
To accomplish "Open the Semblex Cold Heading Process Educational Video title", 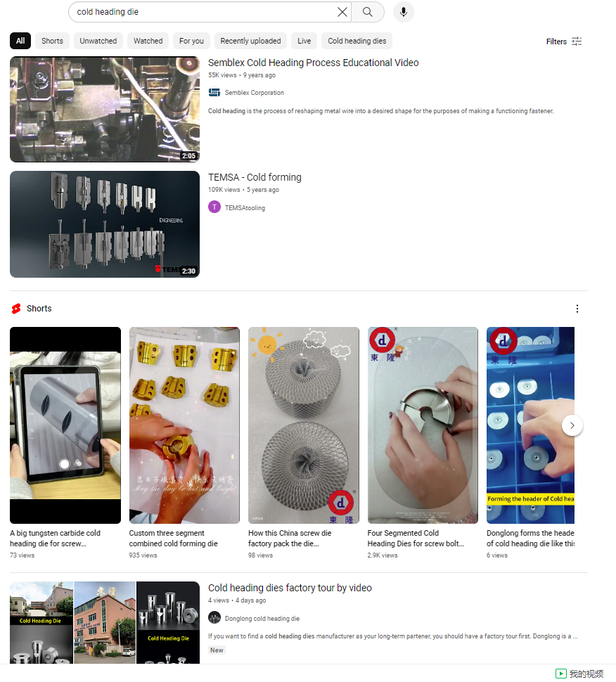I will 313,63.
